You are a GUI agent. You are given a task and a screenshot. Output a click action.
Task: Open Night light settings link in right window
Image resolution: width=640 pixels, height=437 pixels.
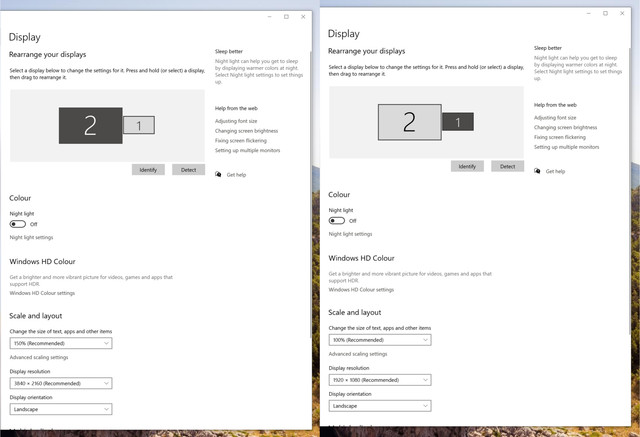351,234
